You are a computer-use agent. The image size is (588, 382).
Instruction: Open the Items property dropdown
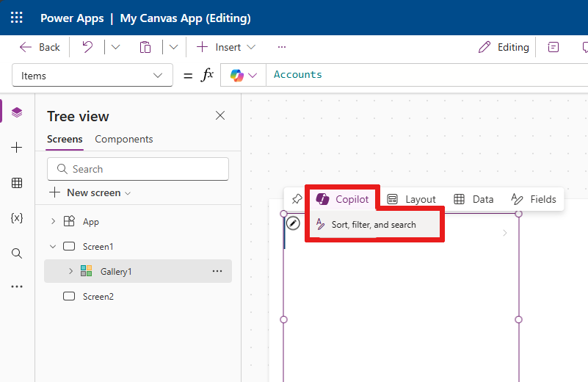pos(92,76)
